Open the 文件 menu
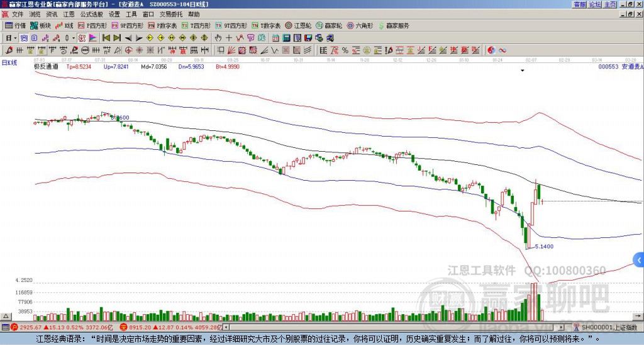644x345 pixels. point(18,14)
